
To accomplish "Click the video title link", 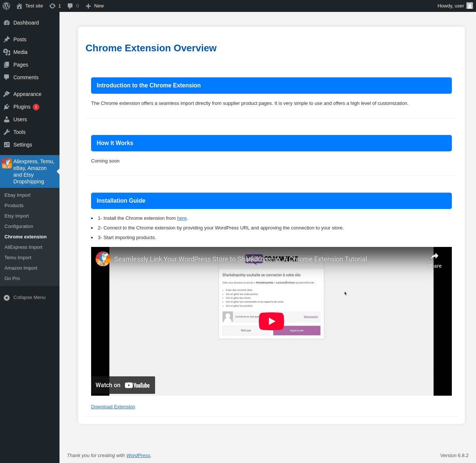I will [241, 259].
